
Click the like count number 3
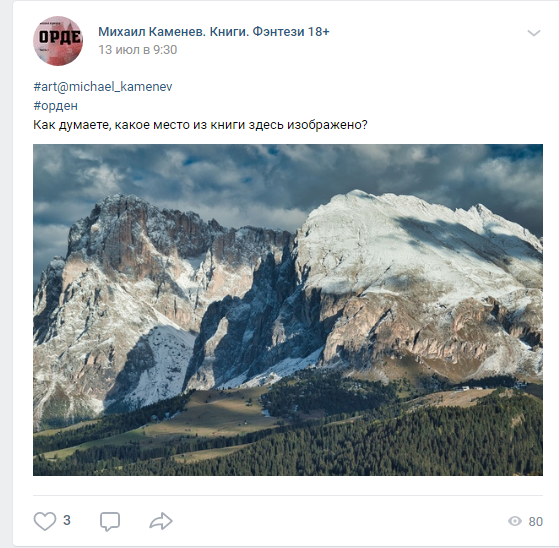coord(67,521)
